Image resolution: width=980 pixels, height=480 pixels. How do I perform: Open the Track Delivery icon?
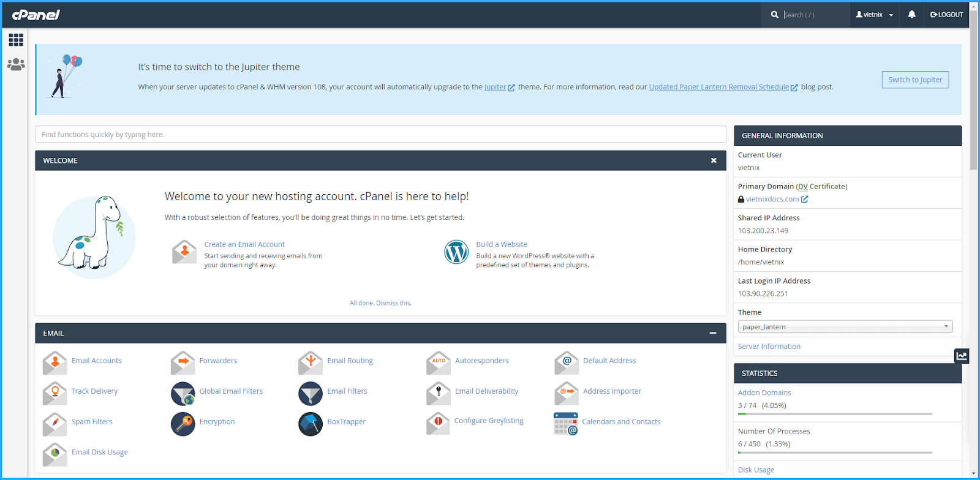click(55, 393)
